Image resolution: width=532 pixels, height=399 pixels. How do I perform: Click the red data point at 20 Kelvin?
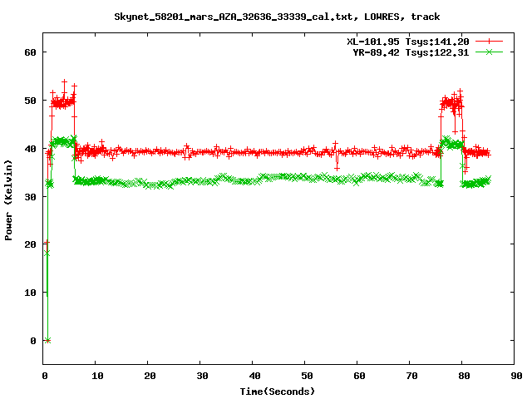(x=47, y=242)
